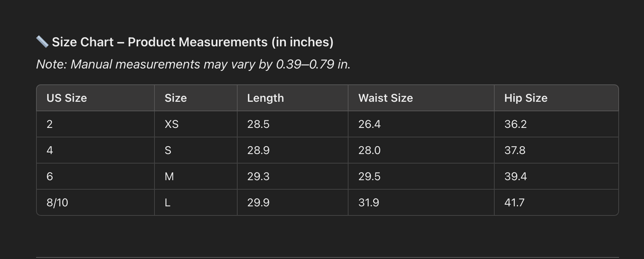Viewport: 644px width, 259px height.
Task: Click the Hip Size column header
Action: [x=526, y=98]
